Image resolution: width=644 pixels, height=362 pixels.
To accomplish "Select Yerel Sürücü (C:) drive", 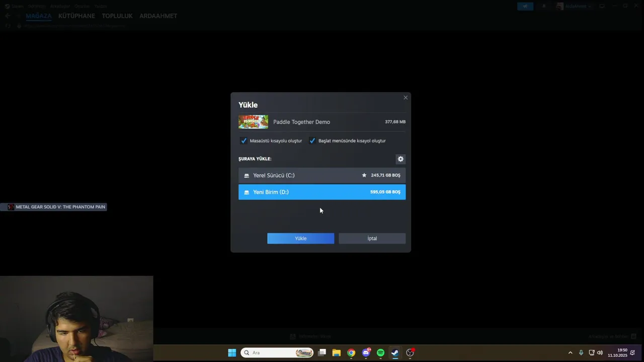I will click(x=322, y=175).
